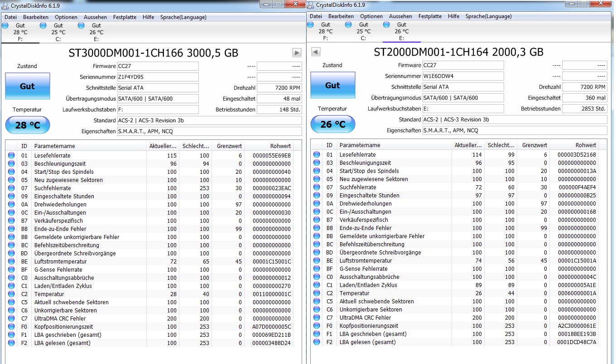Click Gut health status button, left window
616x364 pixels.
(27, 86)
